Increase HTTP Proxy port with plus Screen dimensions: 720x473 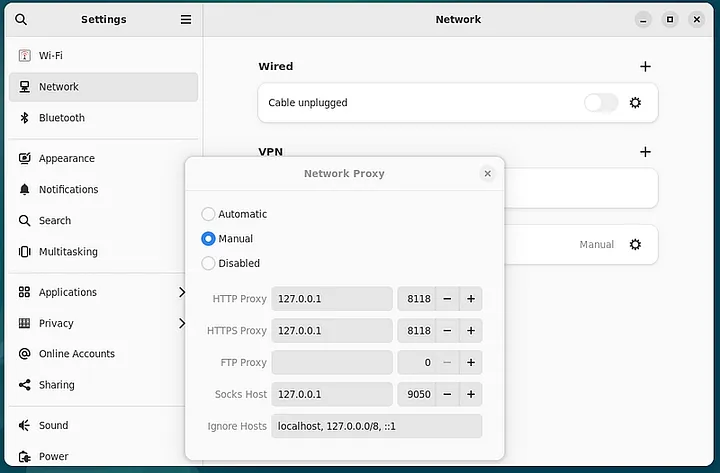(471, 299)
